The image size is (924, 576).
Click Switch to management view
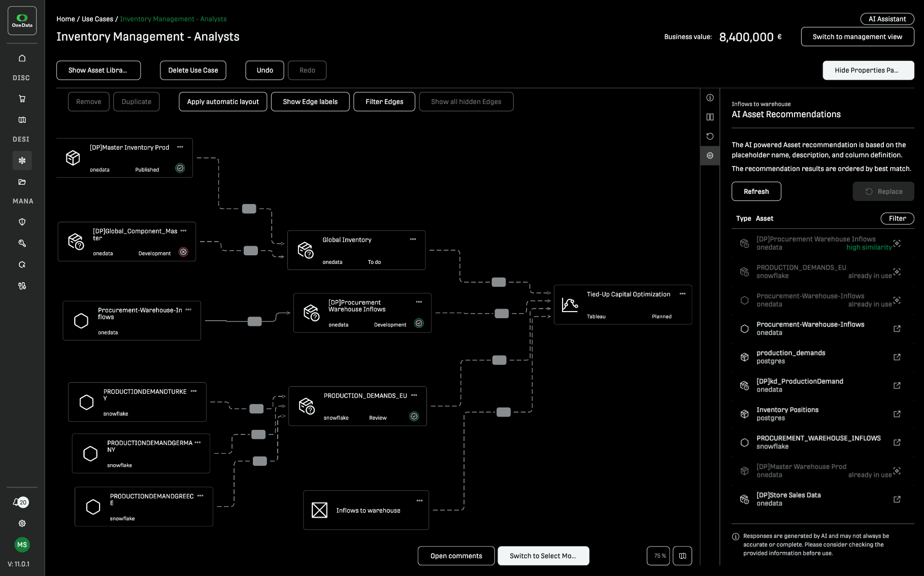coord(857,37)
